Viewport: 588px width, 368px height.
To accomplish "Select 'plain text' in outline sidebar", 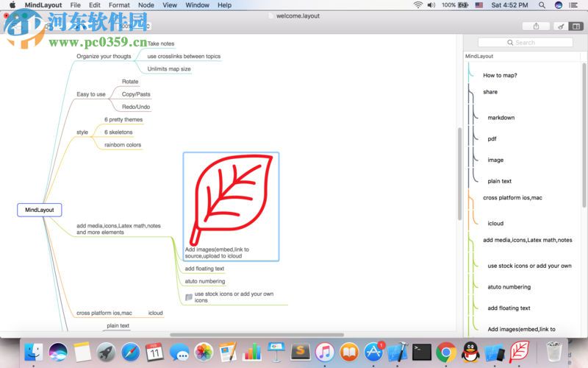I will coord(500,181).
